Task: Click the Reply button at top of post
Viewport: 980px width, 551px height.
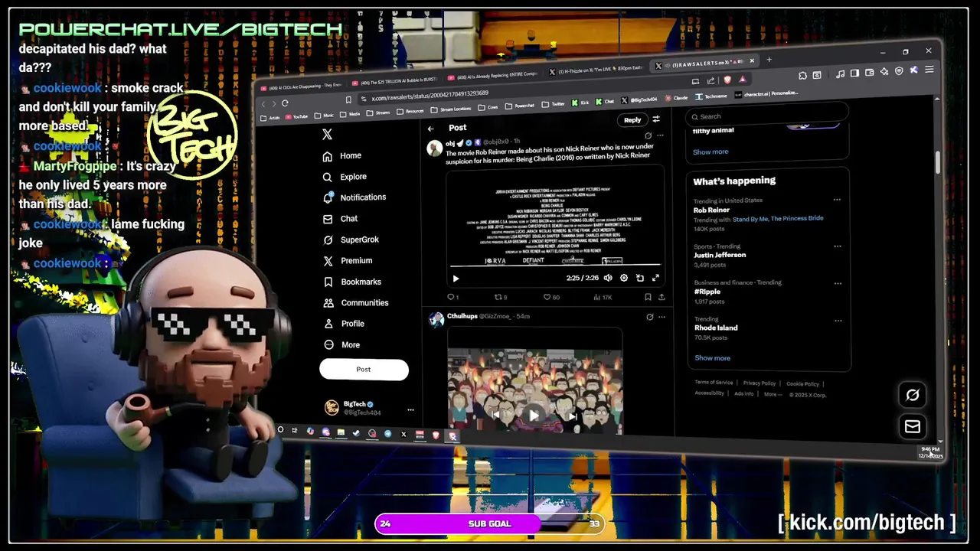Action: click(x=632, y=120)
